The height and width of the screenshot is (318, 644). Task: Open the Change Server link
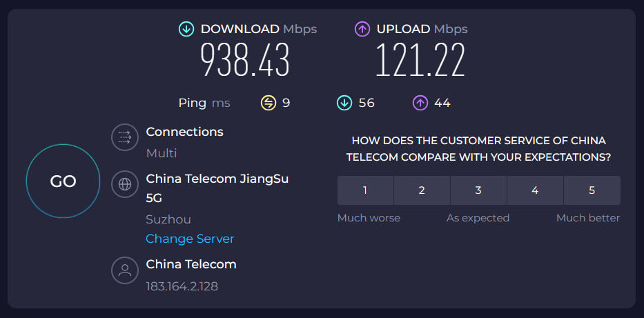[190, 239]
